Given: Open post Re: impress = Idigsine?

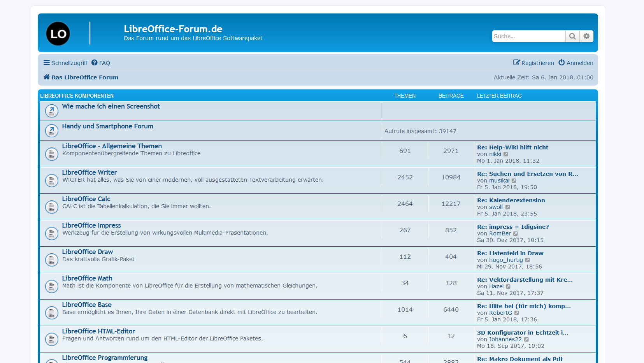Looking at the screenshot, I should pyautogui.click(x=513, y=227).
